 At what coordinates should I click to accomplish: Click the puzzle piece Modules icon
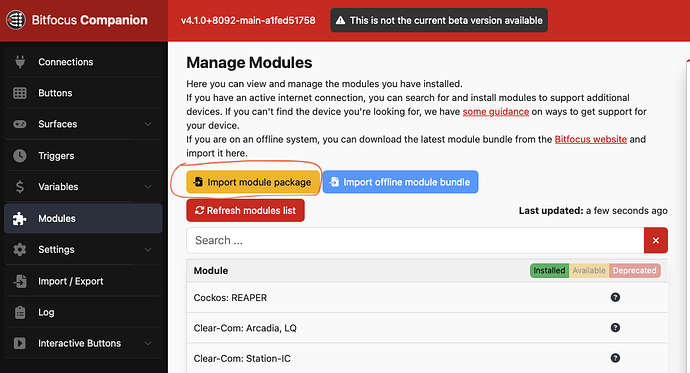(x=19, y=218)
